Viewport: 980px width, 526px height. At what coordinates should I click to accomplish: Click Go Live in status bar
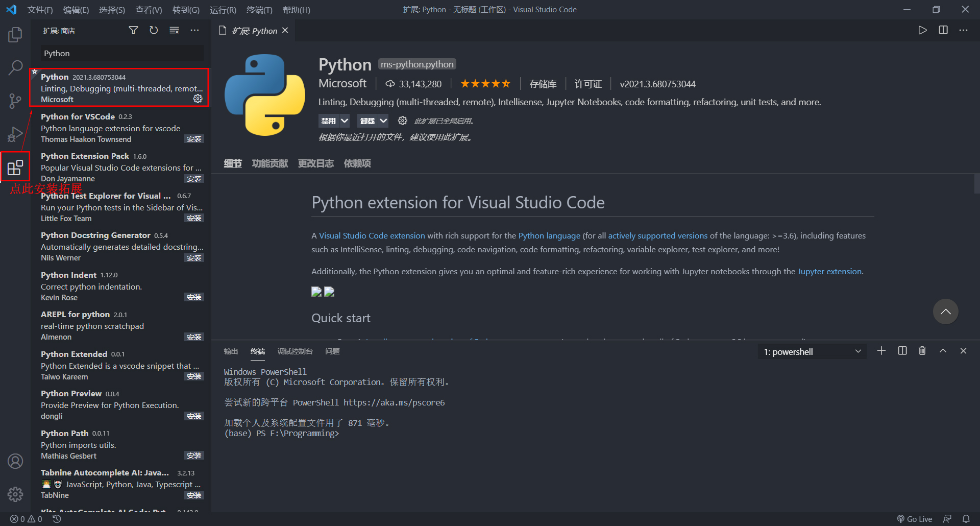915,519
